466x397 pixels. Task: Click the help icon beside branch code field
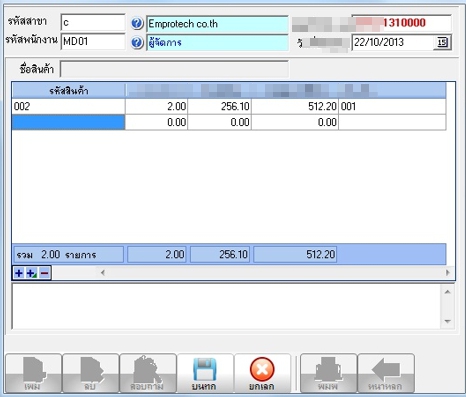137,23
